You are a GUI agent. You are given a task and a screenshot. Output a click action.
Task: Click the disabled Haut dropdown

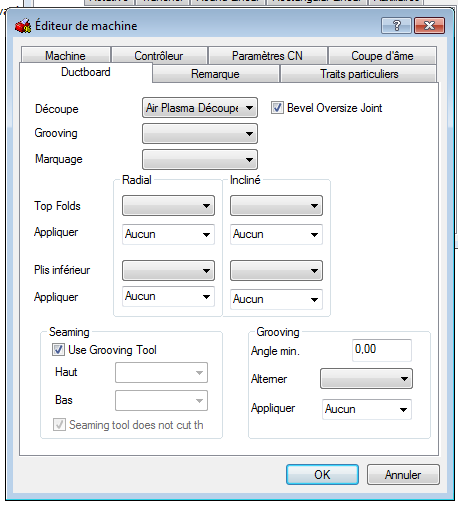coord(161,373)
